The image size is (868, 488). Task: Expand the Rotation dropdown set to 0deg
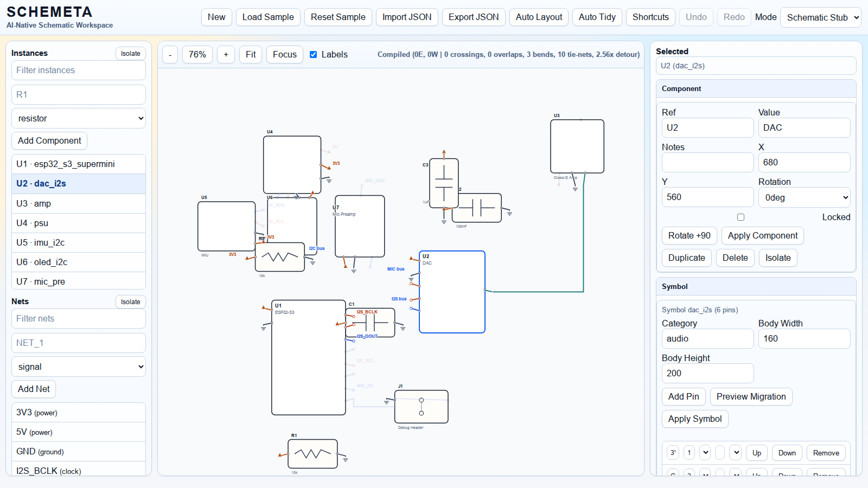(x=804, y=197)
